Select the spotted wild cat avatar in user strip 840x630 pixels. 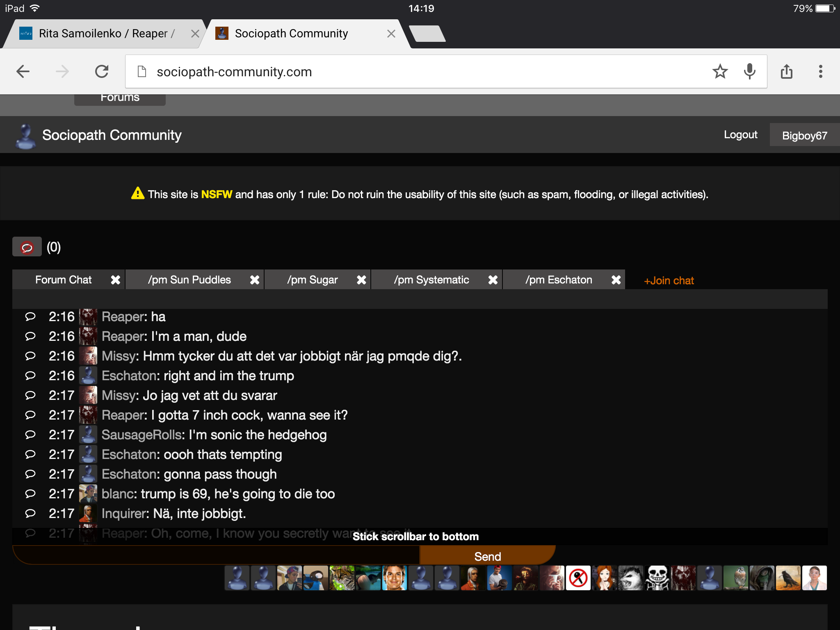pyautogui.click(x=342, y=578)
